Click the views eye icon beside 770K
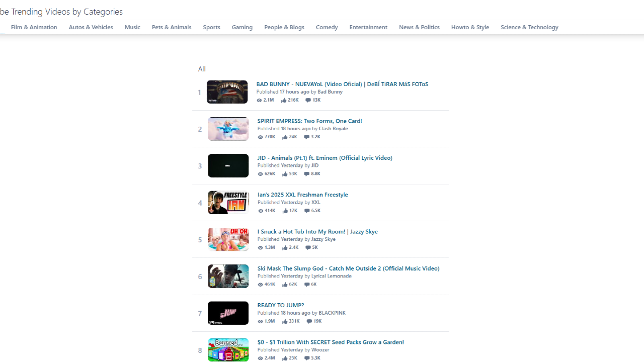Image resolution: width=644 pixels, height=362 pixels. (260, 137)
